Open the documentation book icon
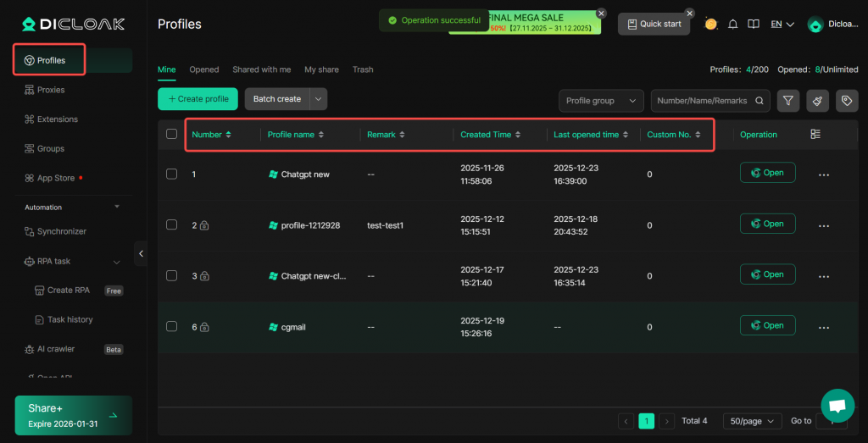The height and width of the screenshot is (443, 868). pos(753,24)
